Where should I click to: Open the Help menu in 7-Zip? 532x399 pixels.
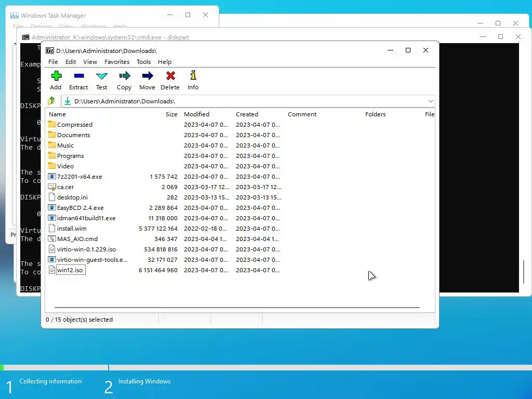[x=165, y=62]
